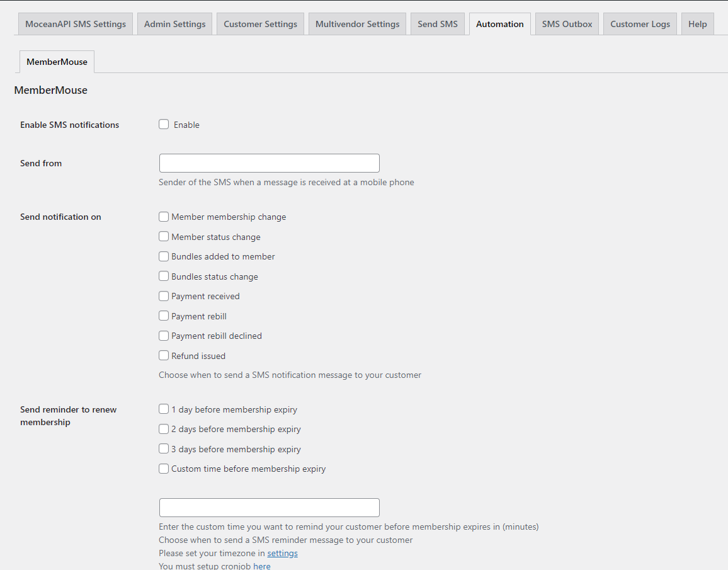Select the 'Sender of the SMS' help text

tap(287, 183)
